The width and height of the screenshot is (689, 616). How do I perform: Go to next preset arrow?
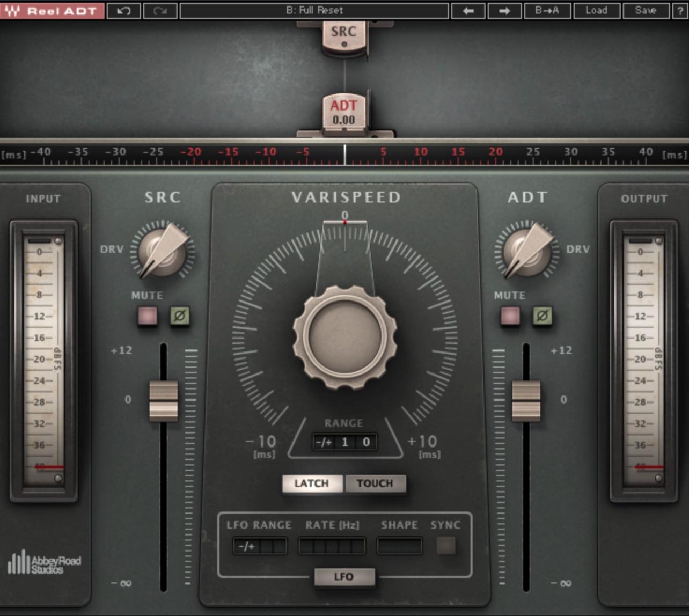tap(504, 11)
